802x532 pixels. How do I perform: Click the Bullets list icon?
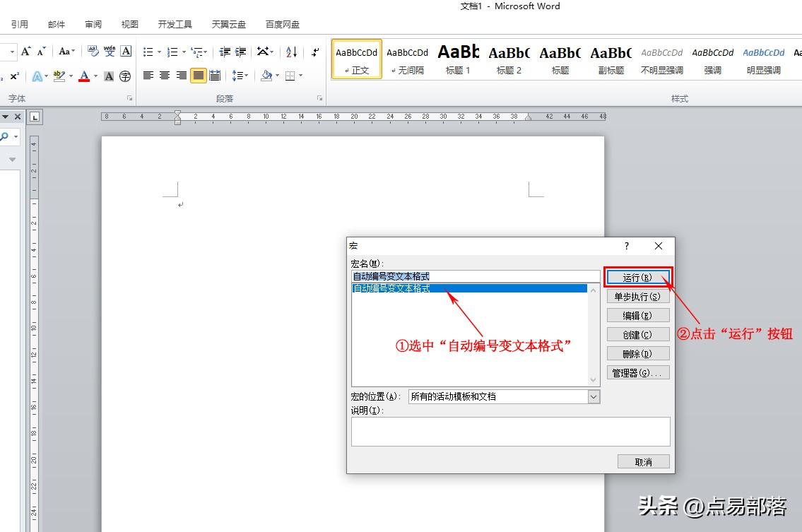[x=148, y=52]
